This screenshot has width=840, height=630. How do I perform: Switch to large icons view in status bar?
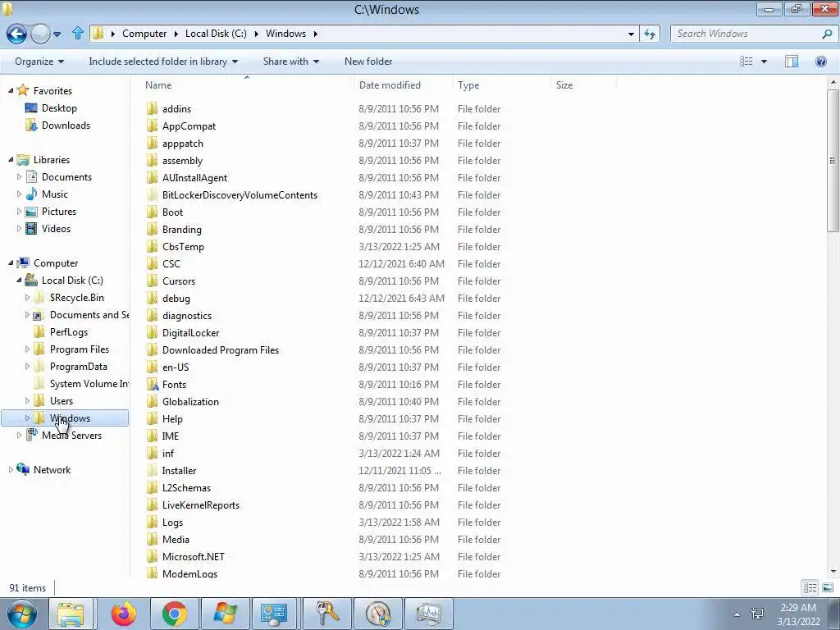[x=827, y=587]
